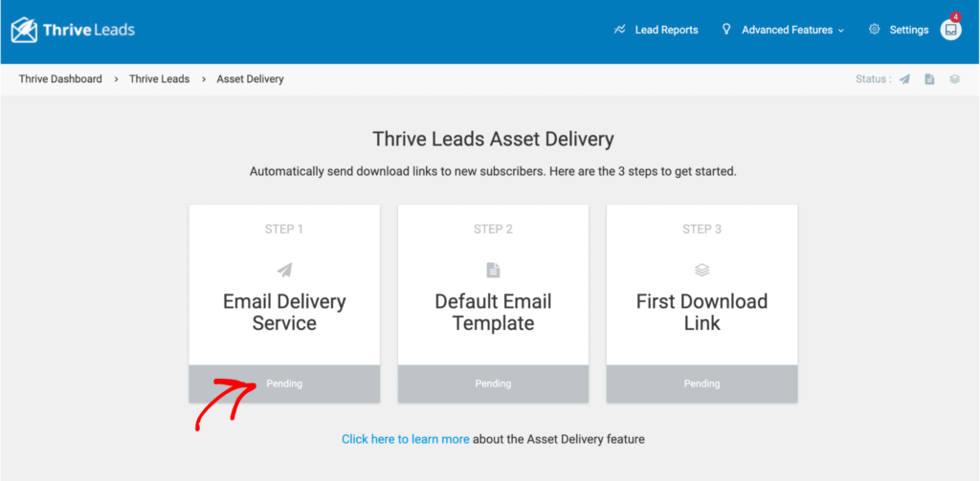Click the Settings gear icon

[874, 30]
